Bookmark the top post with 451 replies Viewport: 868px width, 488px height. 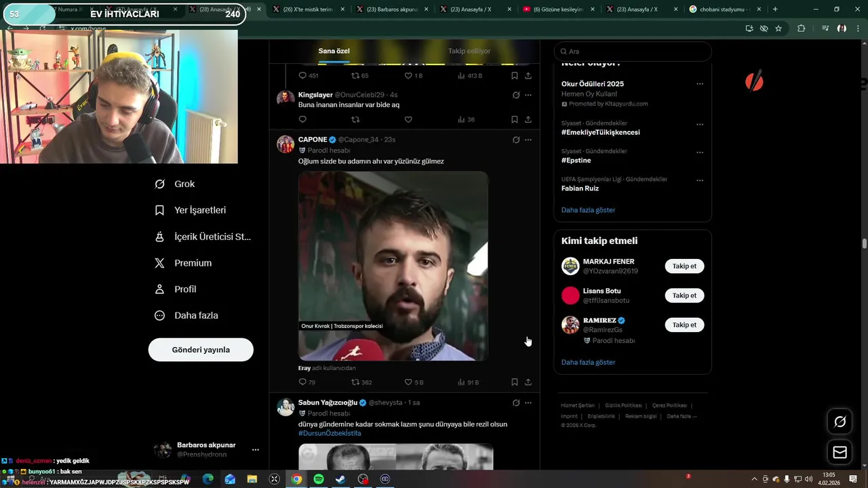coord(515,75)
